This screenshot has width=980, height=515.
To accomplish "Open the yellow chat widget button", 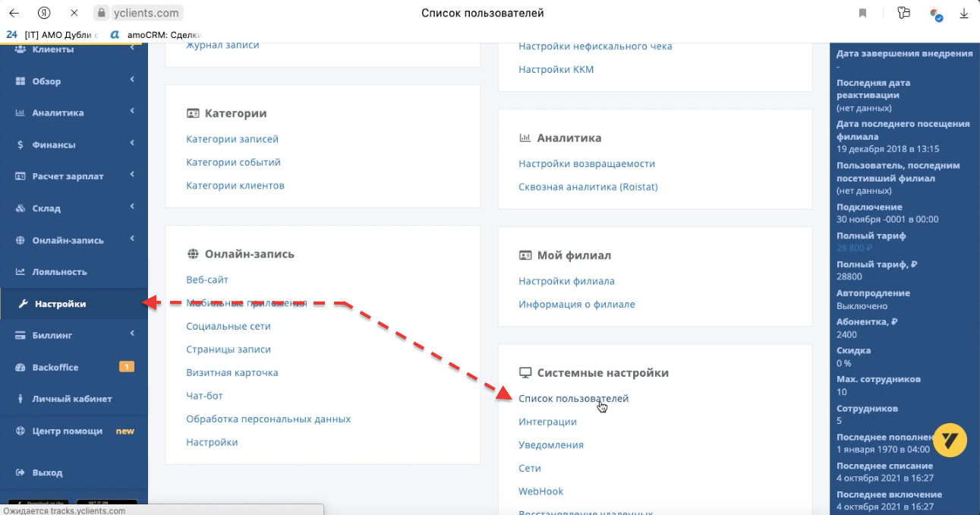I will [950, 441].
